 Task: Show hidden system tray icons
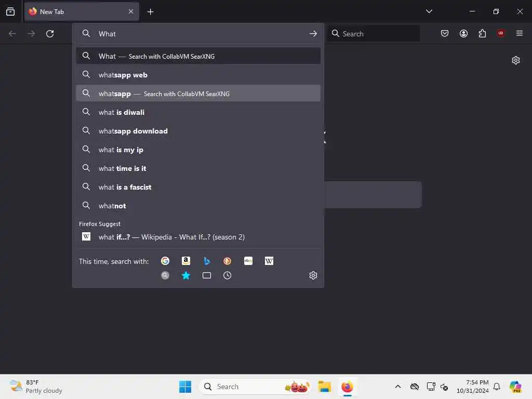(397, 387)
